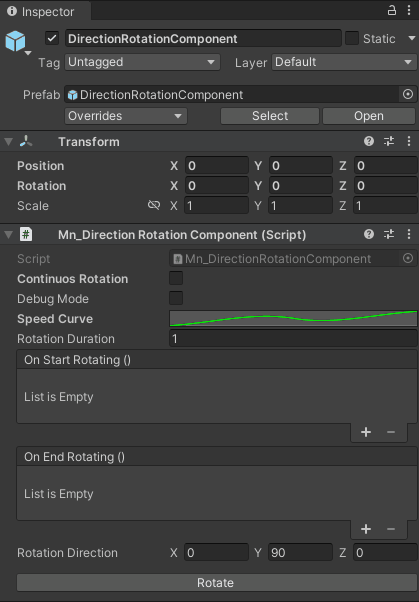Open the Static flags dropdown arrow
This screenshot has width=419, height=602.
tap(411, 38)
